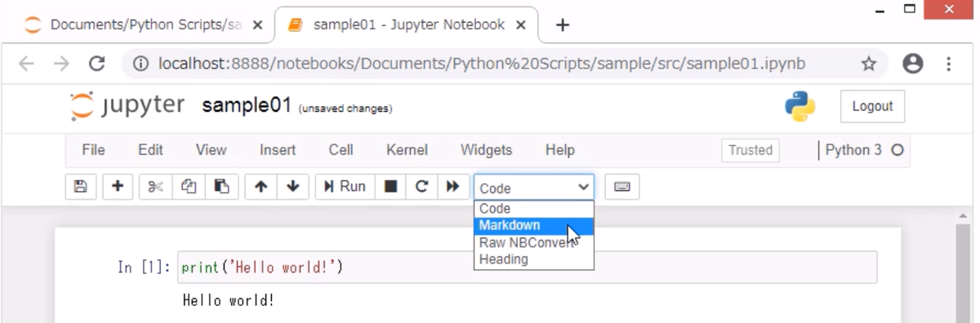This screenshot has height=323, width=980.
Task: Select Raw NBConvert in the cell type list
Action: click(x=534, y=242)
